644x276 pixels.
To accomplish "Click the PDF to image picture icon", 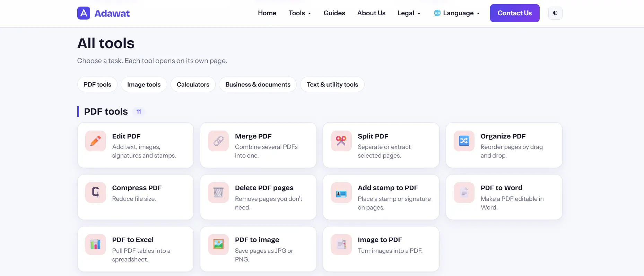I will (x=218, y=244).
